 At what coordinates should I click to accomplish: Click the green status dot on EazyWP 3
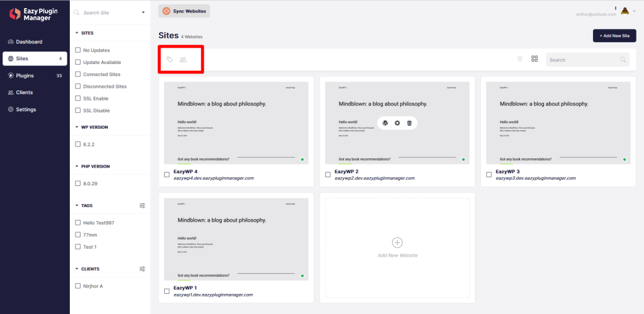pyautogui.click(x=625, y=160)
